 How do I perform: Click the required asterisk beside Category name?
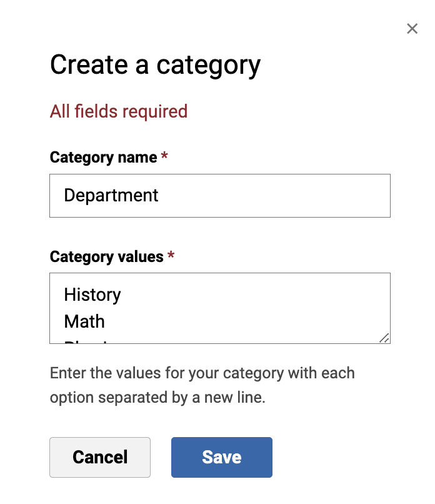(x=164, y=156)
